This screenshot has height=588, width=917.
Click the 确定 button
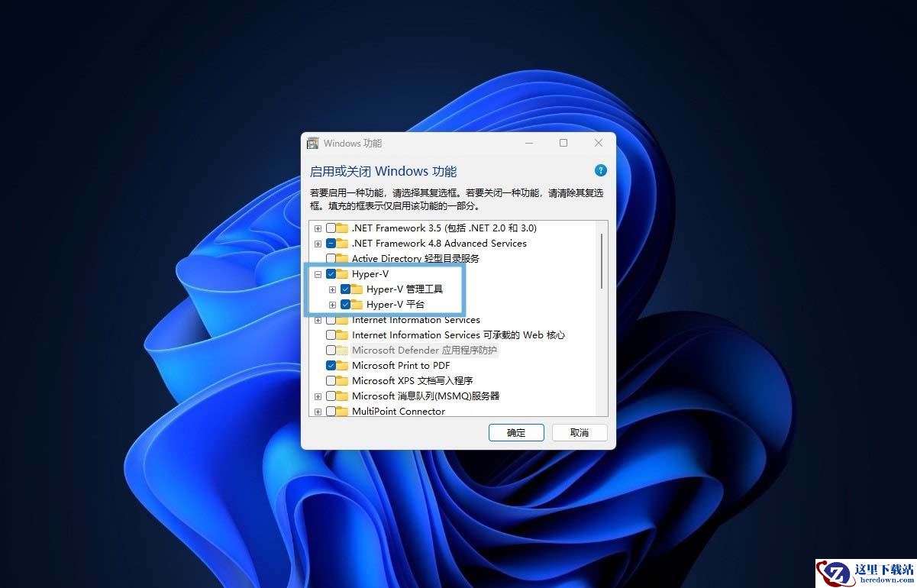(x=516, y=432)
